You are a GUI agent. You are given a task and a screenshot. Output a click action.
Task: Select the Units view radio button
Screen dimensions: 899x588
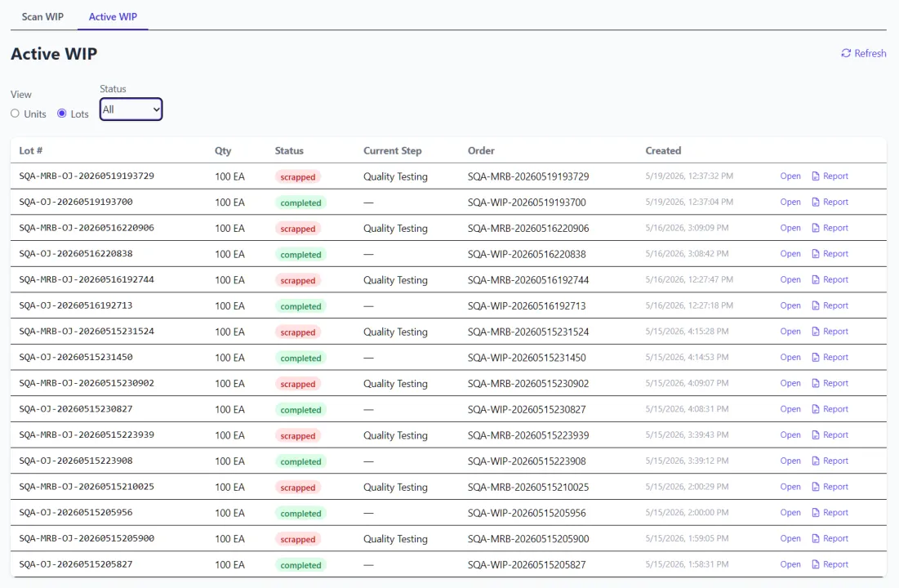[x=15, y=114]
